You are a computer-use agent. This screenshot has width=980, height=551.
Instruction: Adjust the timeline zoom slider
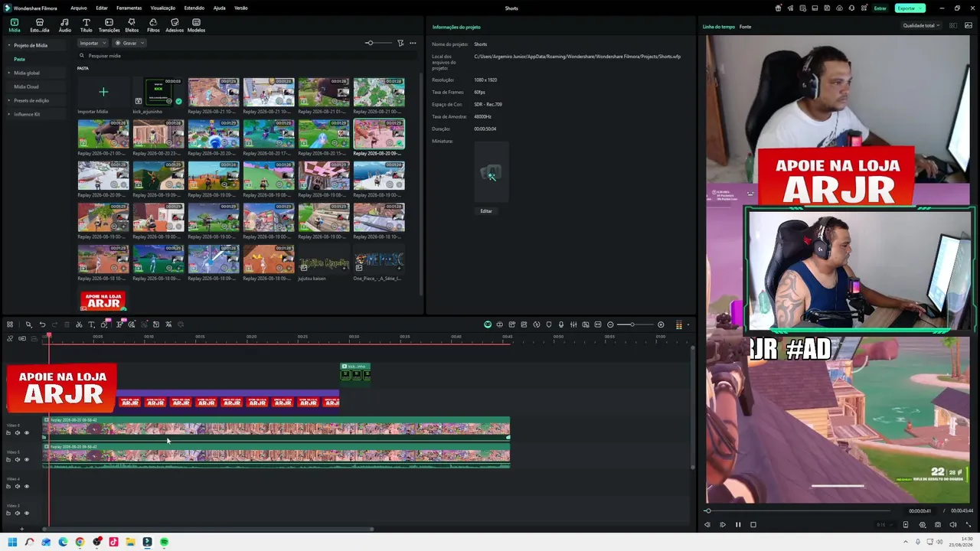[x=635, y=324]
